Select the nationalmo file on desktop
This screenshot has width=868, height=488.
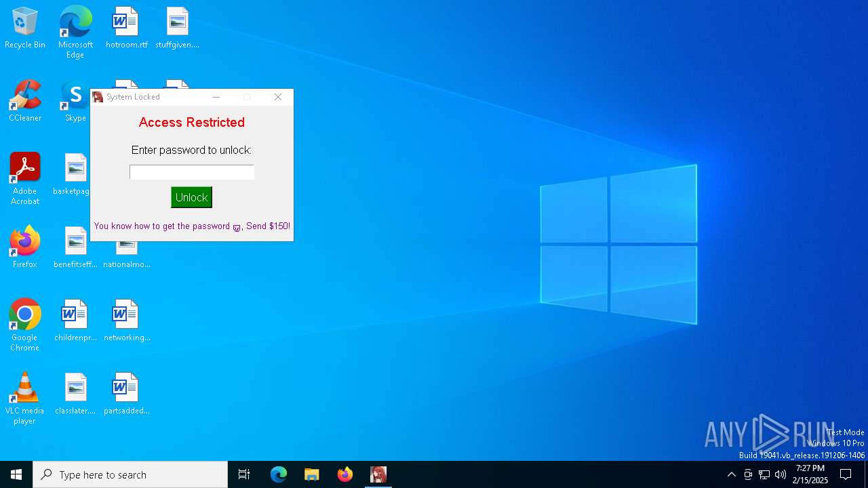click(x=127, y=255)
